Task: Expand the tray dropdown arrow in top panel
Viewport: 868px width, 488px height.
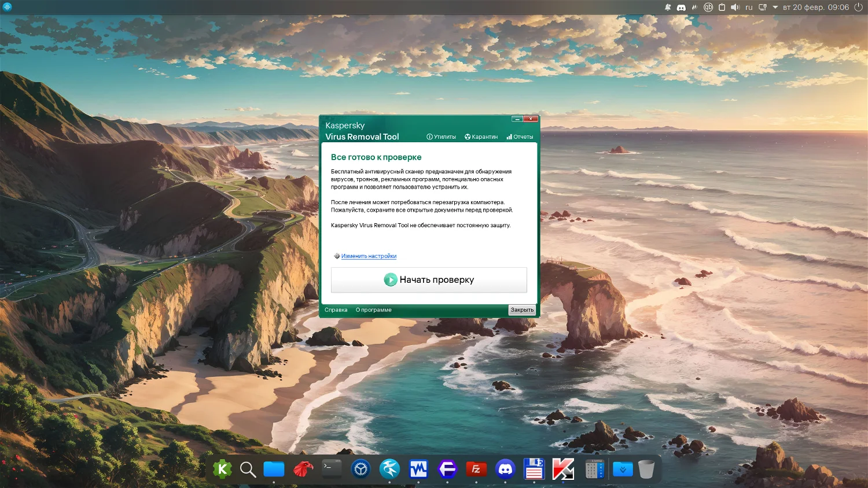Action: [x=775, y=8]
